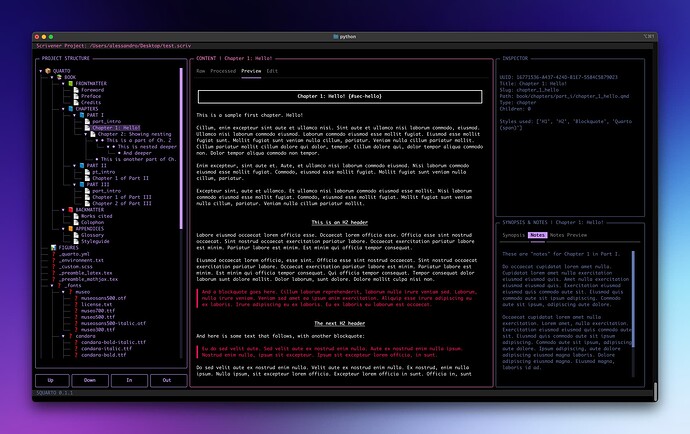Click the Foreword document icon
The height and width of the screenshot is (434, 690).
pos(76,90)
